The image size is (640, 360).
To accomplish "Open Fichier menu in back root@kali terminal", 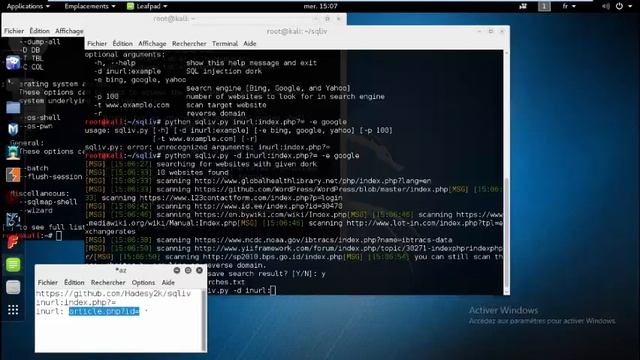I will point(14,31).
